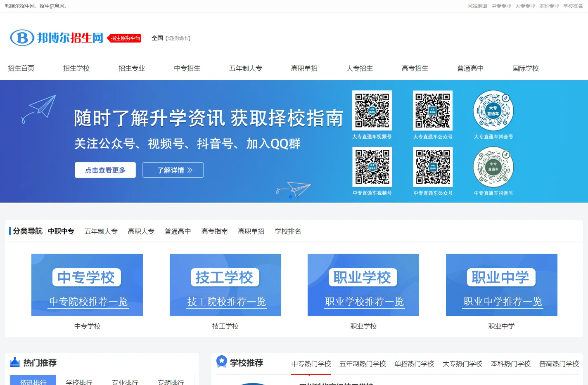Select 专题排行 tab in 热门推荐
The image size is (588, 385).
171,381
